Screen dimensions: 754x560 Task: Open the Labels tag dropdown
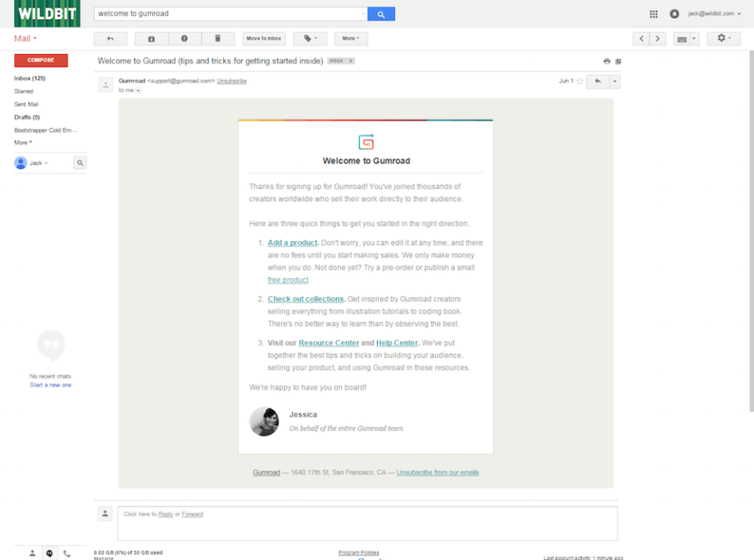click(310, 38)
